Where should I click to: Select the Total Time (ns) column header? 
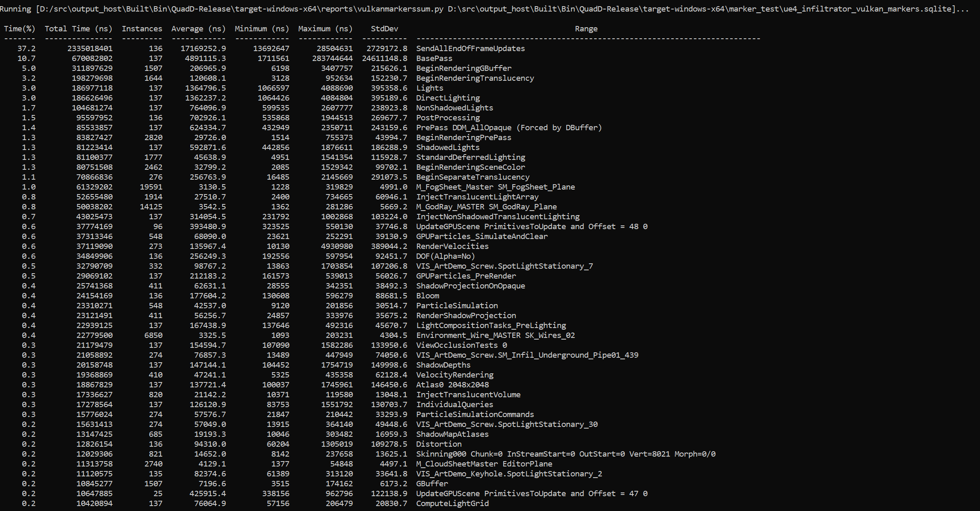[78, 28]
